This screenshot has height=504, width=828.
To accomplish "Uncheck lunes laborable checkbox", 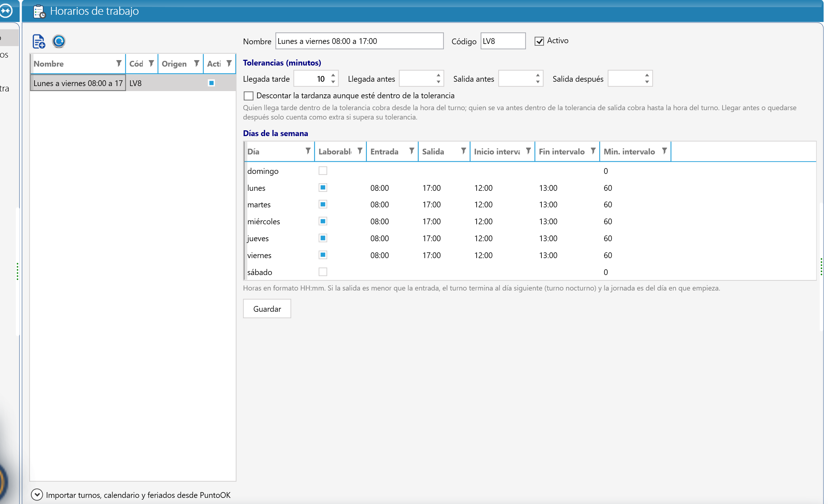I will pos(323,188).
